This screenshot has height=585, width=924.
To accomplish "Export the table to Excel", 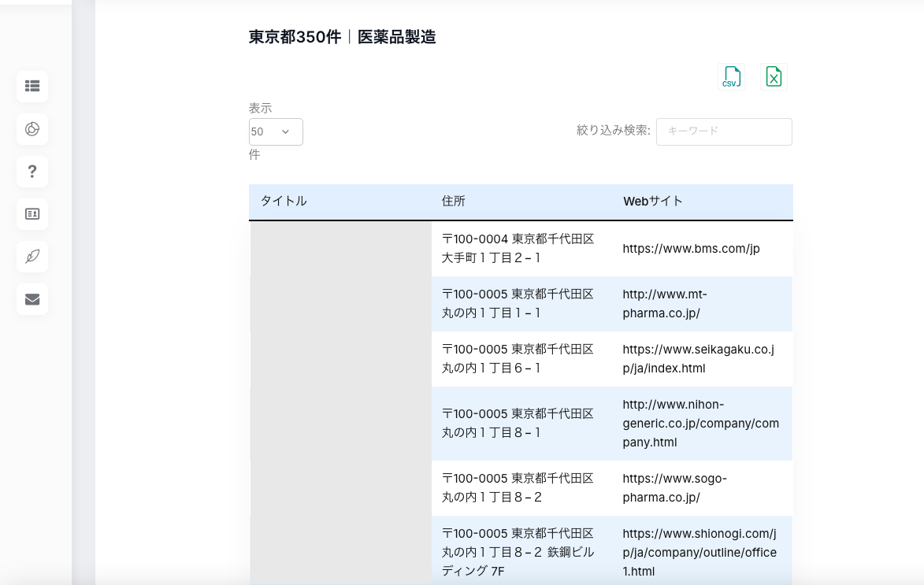I will coord(774,76).
